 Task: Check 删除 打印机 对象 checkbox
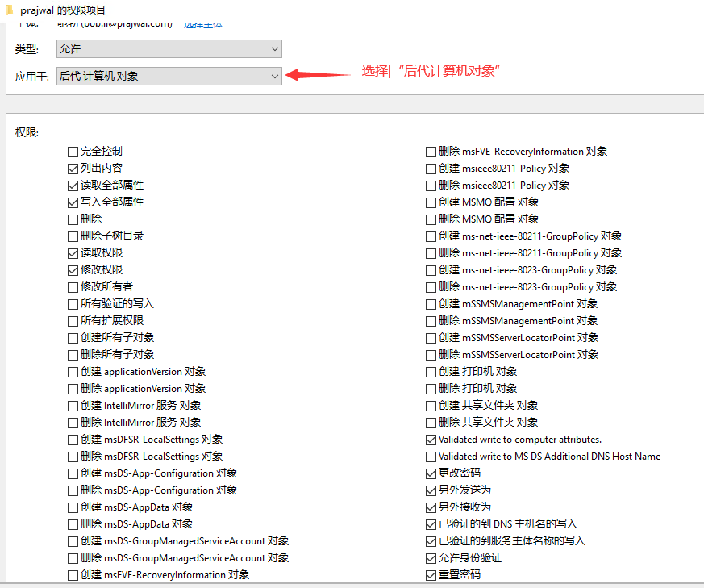tap(431, 389)
